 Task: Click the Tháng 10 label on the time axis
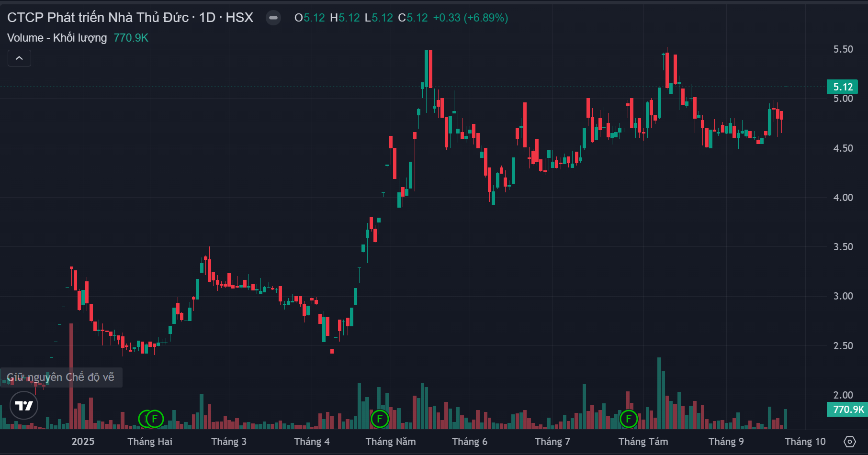pos(805,442)
